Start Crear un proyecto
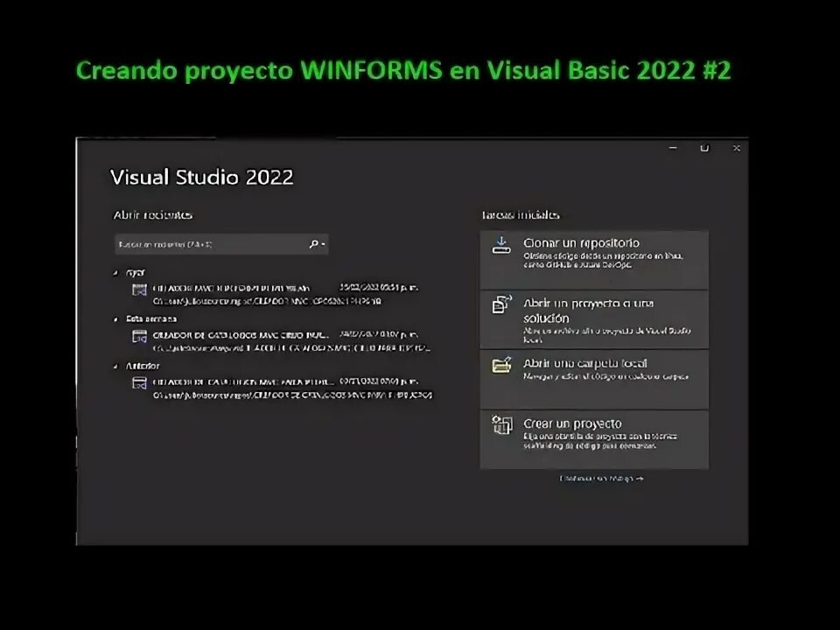840x630 pixels. (594, 440)
